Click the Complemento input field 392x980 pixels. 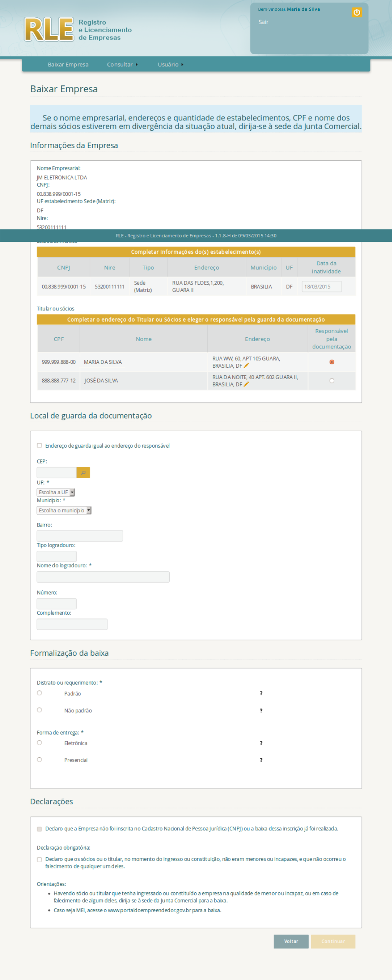click(x=72, y=624)
